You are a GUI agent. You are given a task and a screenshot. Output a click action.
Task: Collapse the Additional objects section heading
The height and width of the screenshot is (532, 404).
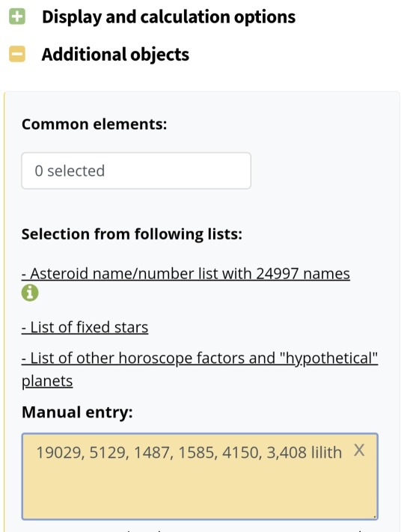tap(115, 55)
